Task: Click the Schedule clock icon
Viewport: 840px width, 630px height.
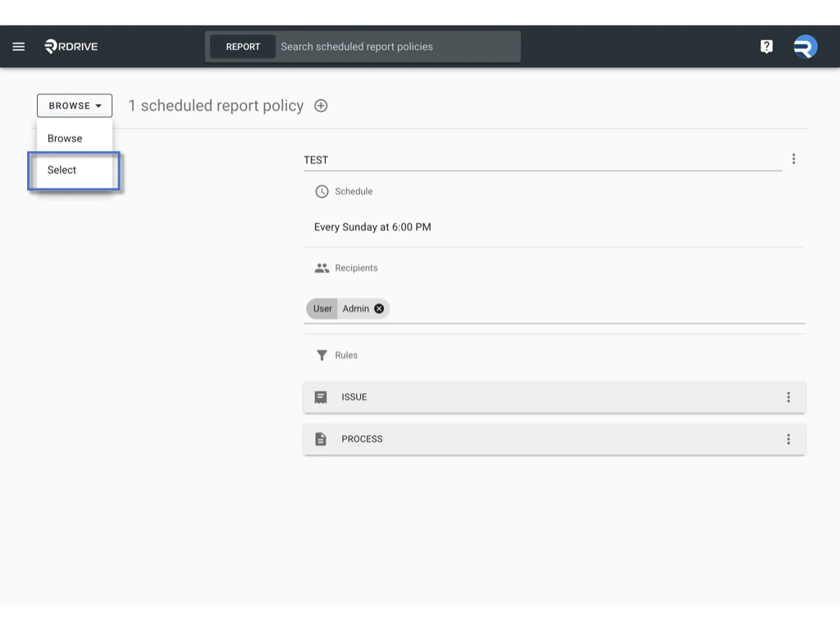Action: pyautogui.click(x=321, y=191)
